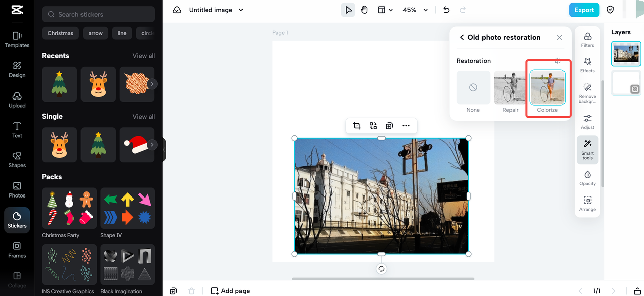644x296 pixels.
Task: Expand the 45% zoom dropdown
Action: point(415,10)
